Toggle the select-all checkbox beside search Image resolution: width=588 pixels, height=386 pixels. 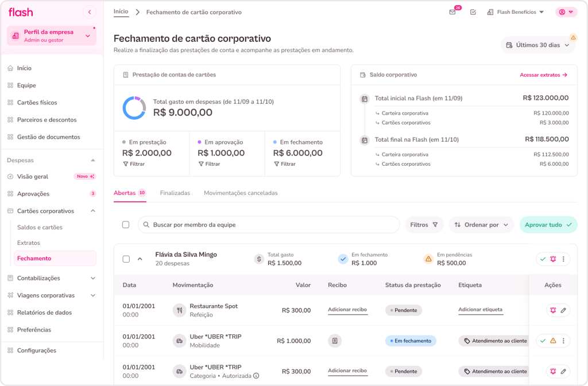(126, 225)
